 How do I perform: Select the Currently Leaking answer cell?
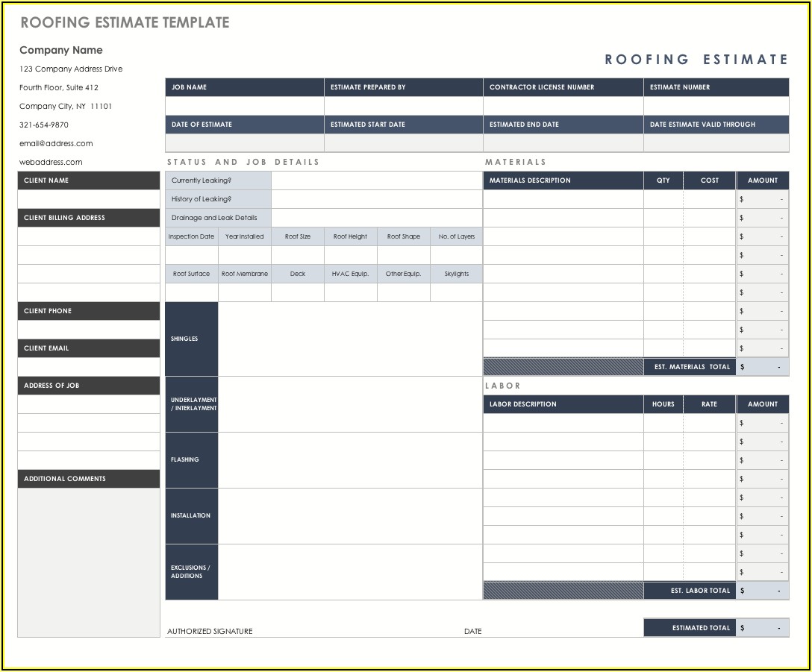pos(376,180)
